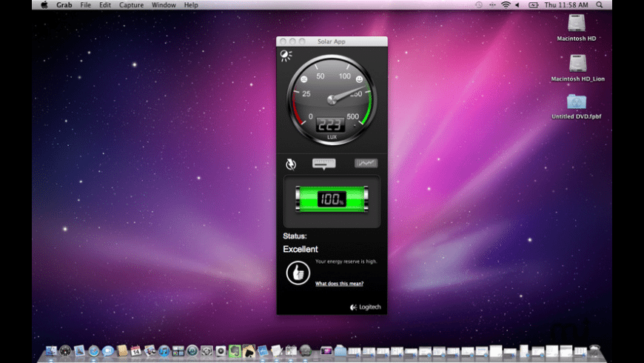Open Mail stamp icon in Dock
The image size is (644, 363).
pyautogui.click(x=79, y=350)
